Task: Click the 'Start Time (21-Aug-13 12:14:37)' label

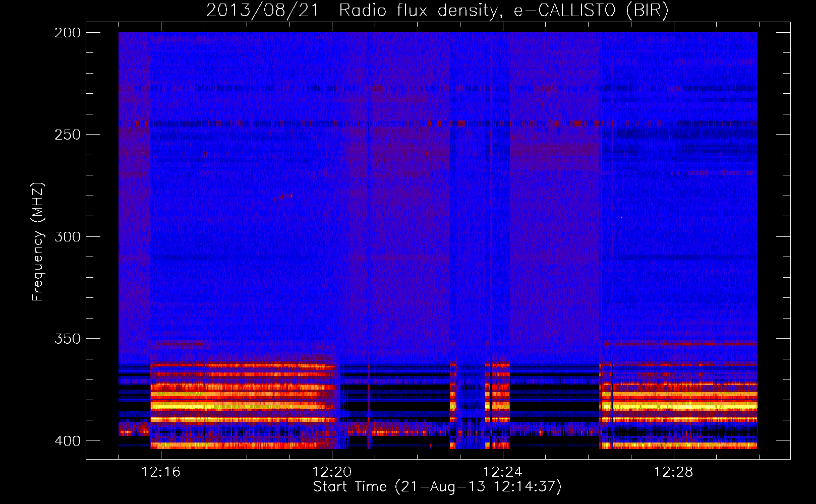Action: (437, 487)
